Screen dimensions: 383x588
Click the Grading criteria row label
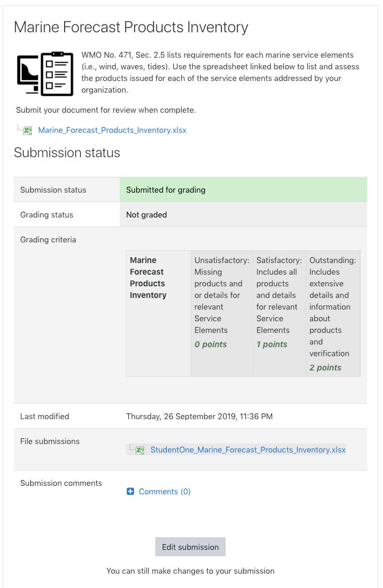tap(48, 240)
